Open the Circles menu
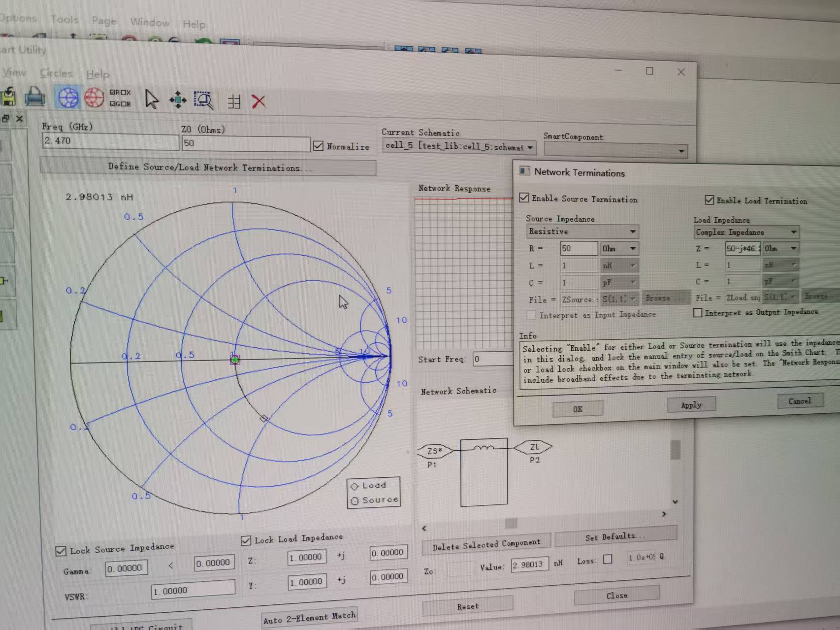Viewport: 840px width, 630px height. [56, 73]
